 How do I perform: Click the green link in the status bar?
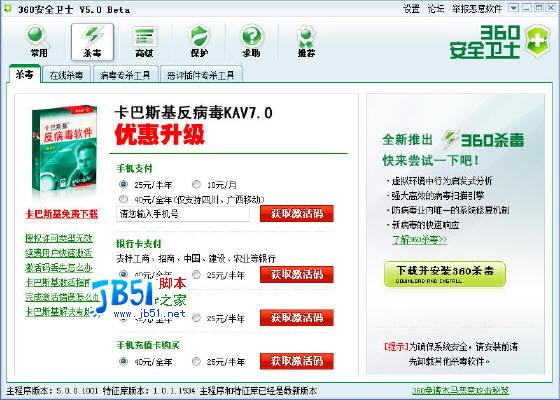pos(460,391)
